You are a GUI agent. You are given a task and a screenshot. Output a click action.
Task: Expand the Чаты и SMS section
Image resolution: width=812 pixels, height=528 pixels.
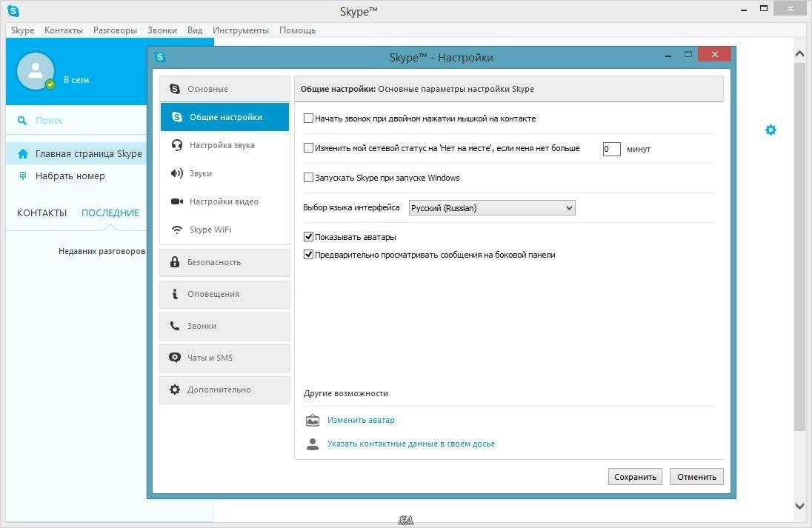224,358
